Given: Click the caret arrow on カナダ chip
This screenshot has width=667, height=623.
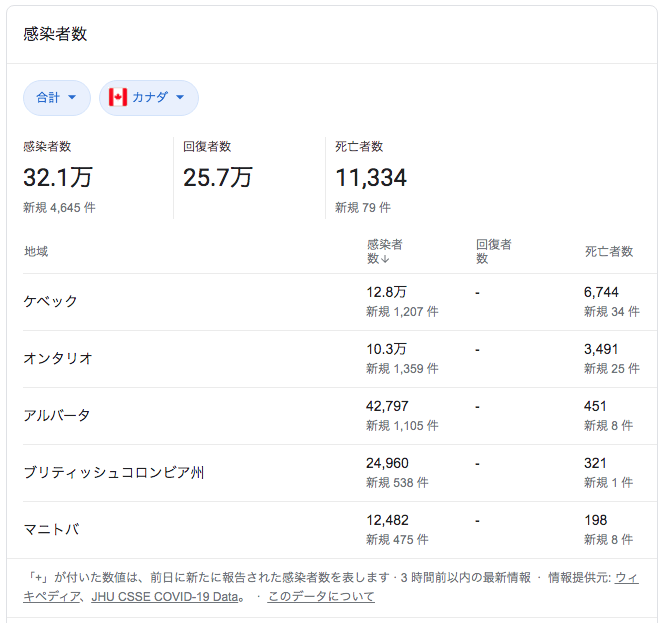Looking at the screenshot, I should (180, 97).
